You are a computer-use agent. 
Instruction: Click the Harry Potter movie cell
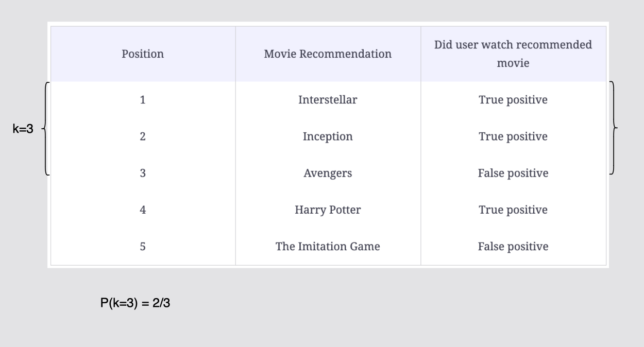coord(328,210)
